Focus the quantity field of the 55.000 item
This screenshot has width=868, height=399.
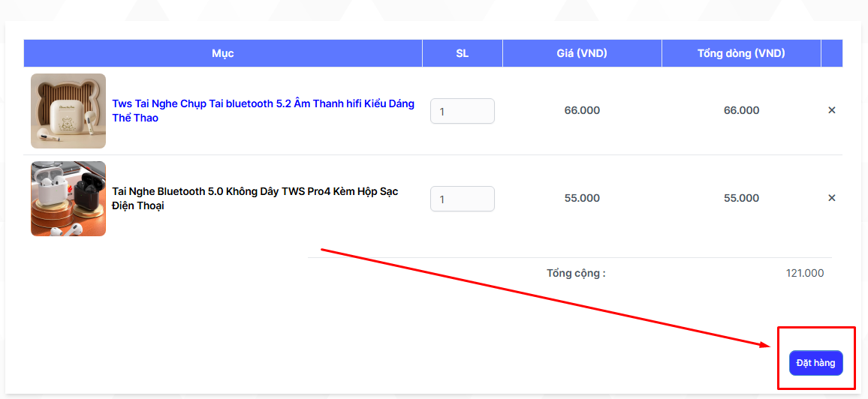(462, 199)
